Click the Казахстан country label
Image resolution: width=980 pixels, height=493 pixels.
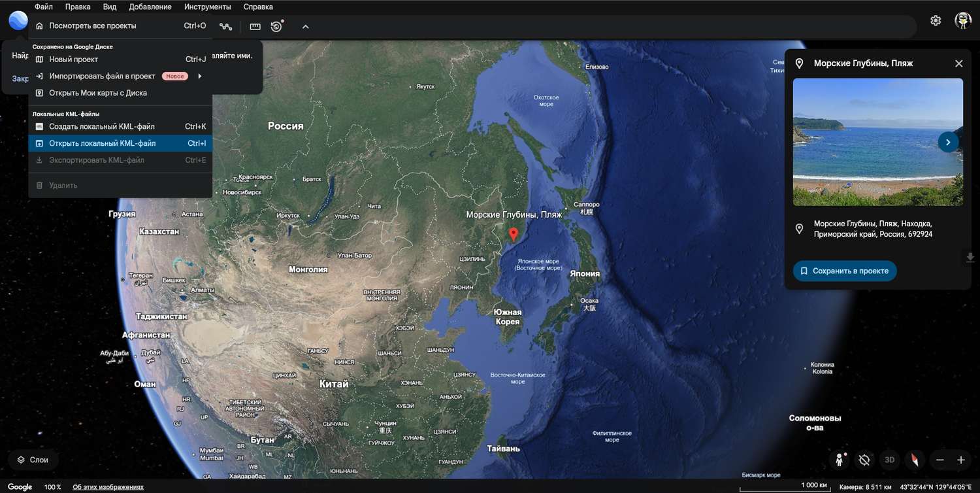tap(159, 231)
